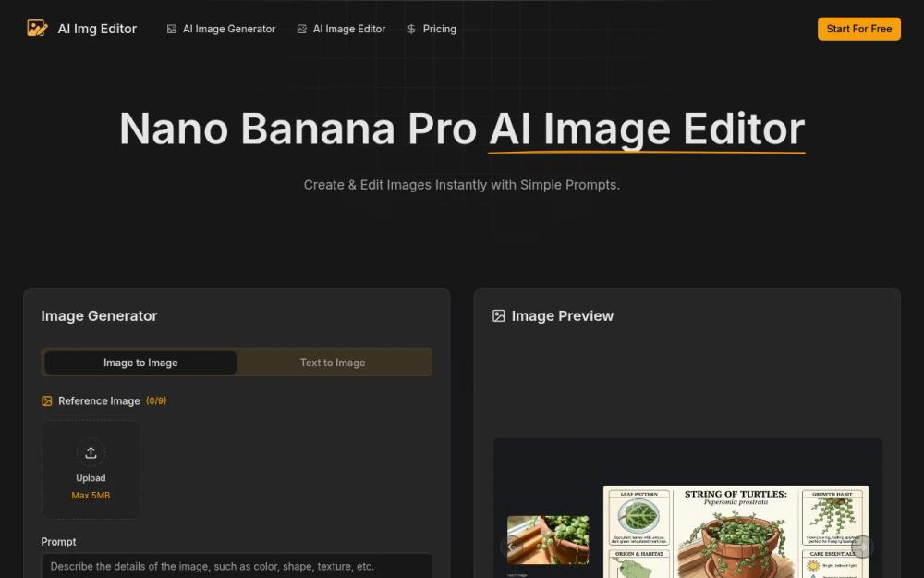
Task: Switch to the Text to Image tab
Action: pos(333,362)
